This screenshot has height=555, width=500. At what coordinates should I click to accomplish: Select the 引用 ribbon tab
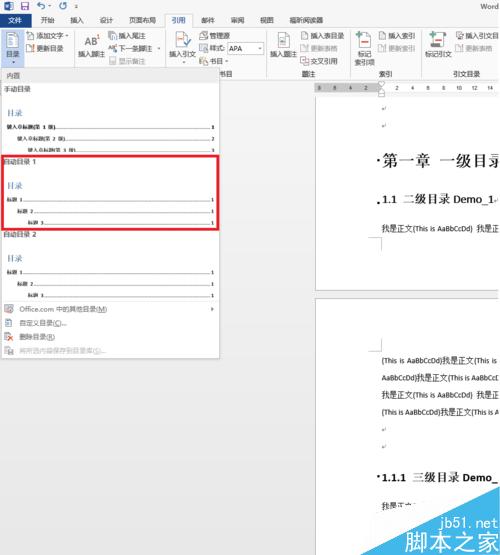tap(179, 21)
